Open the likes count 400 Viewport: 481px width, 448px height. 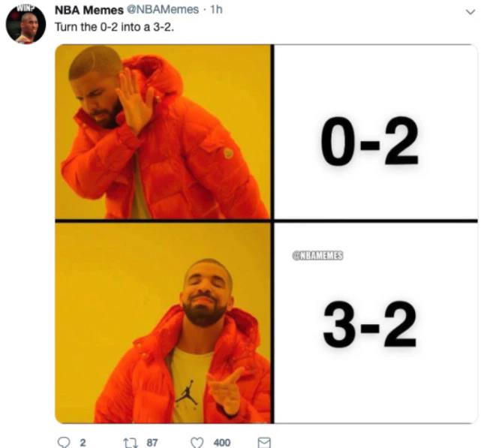coord(222,443)
